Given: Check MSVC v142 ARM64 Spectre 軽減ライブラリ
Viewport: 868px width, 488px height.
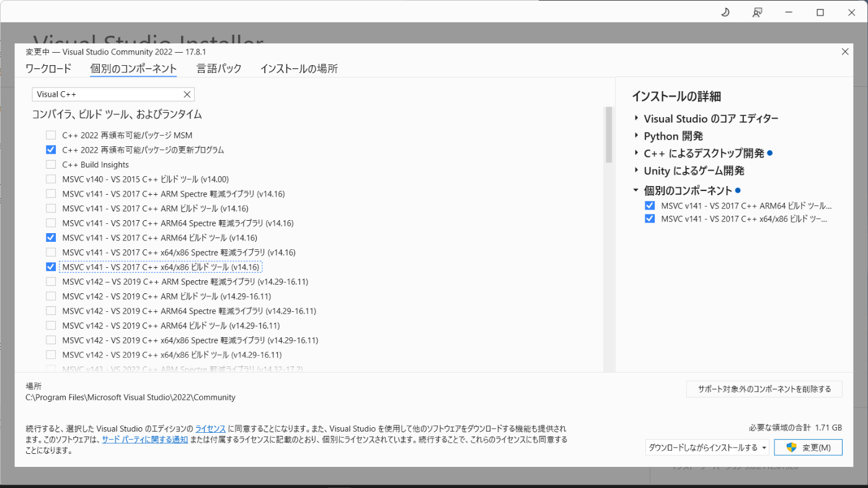Looking at the screenshot, I should pos(51,311).
